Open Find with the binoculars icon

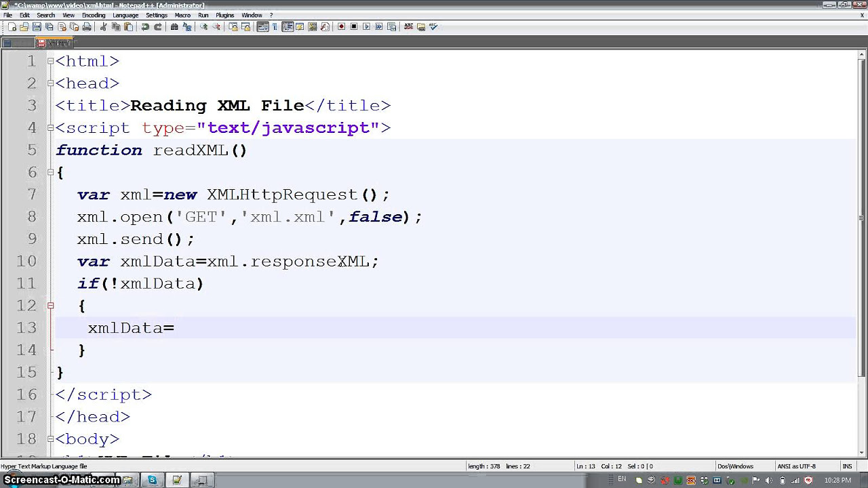[174, 27]
